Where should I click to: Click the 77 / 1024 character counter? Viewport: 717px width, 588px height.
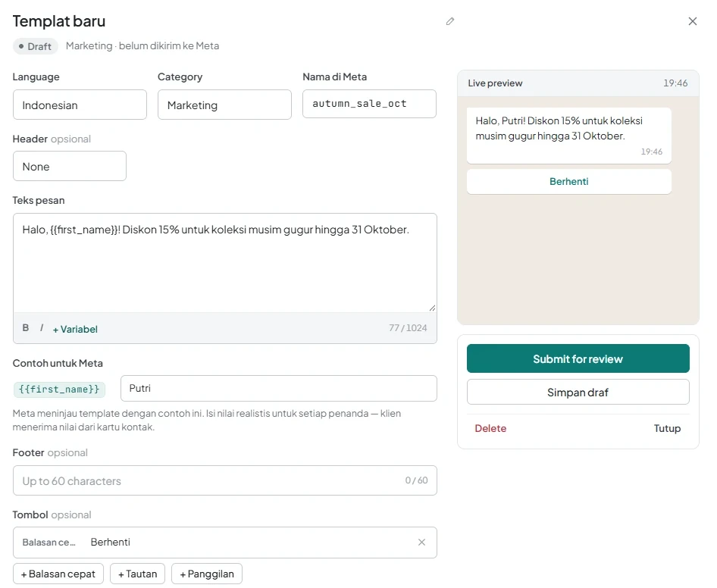coord(408,328)
